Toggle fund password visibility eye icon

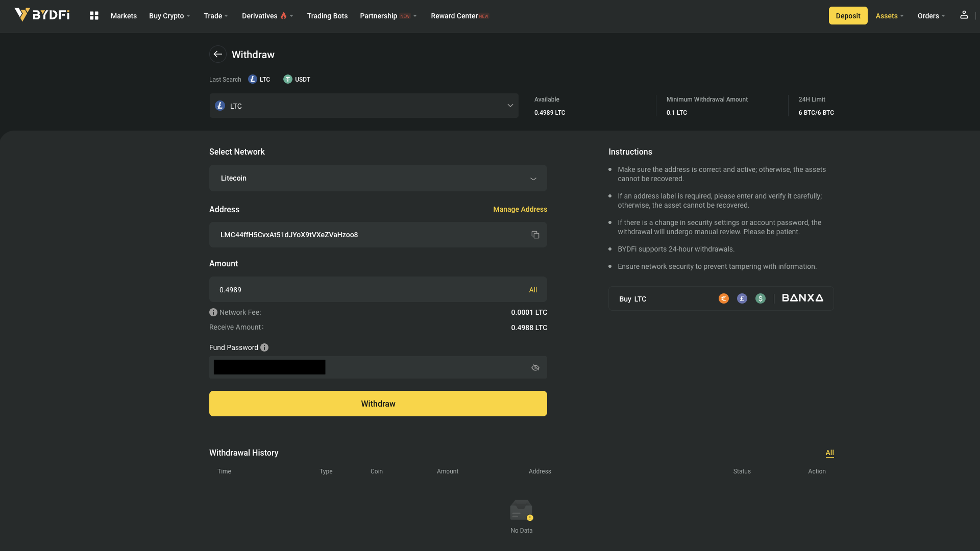pos(535,367)
